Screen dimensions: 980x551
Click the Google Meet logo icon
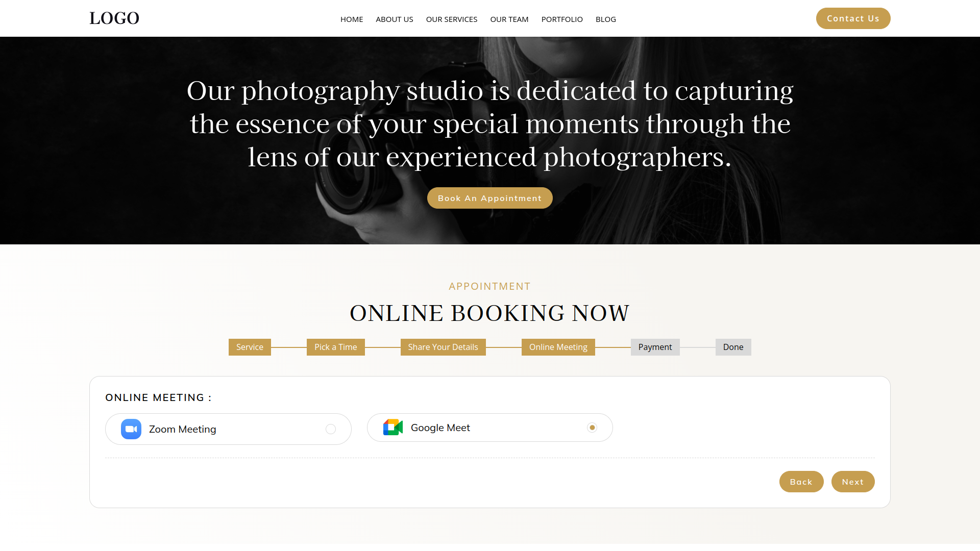pos(393,428)
